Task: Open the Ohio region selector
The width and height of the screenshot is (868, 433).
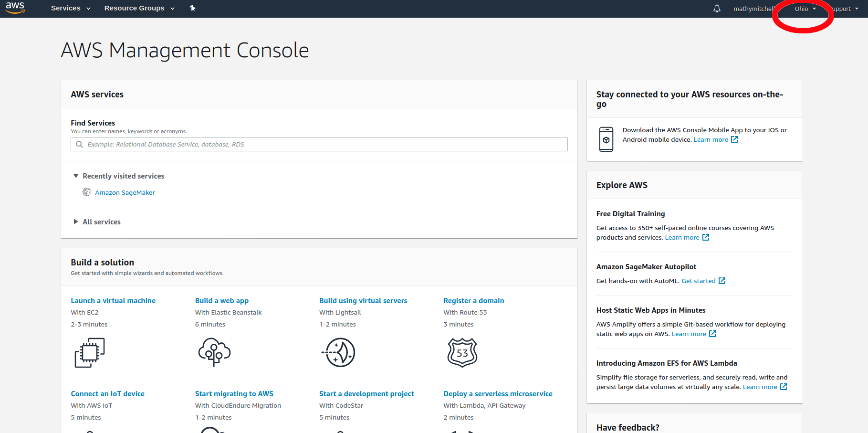Action: (805, 9)
